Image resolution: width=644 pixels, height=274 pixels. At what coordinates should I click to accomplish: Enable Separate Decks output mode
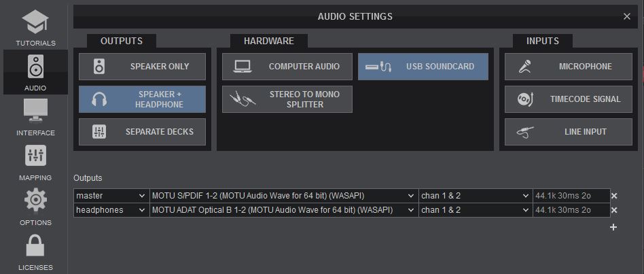point(142,132)
